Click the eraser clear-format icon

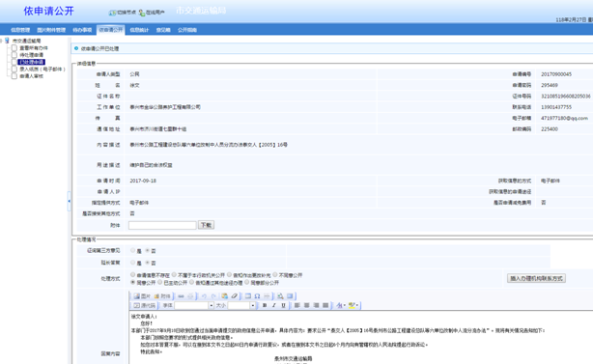click(235, 296)
